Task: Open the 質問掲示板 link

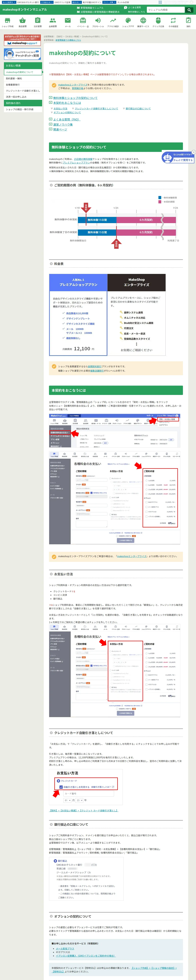Action: 78,88
